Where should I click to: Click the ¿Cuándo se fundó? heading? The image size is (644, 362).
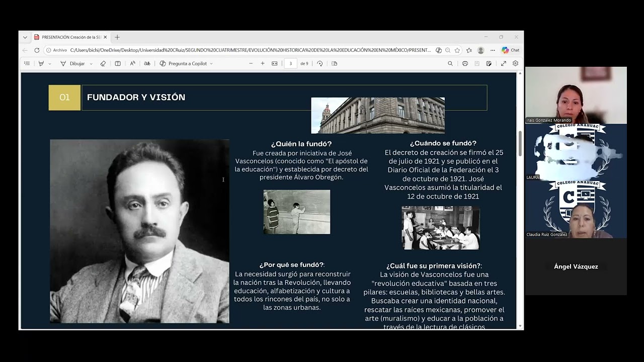point(443,143)
